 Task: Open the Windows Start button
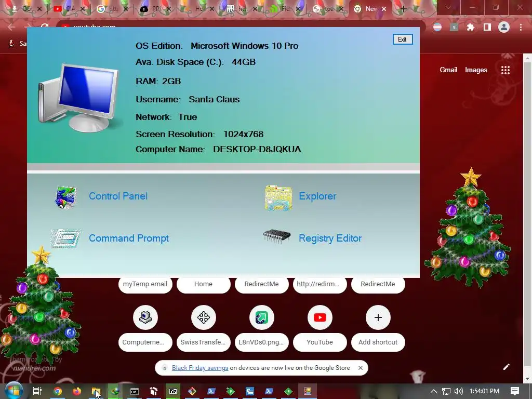(x=14, y=391)
